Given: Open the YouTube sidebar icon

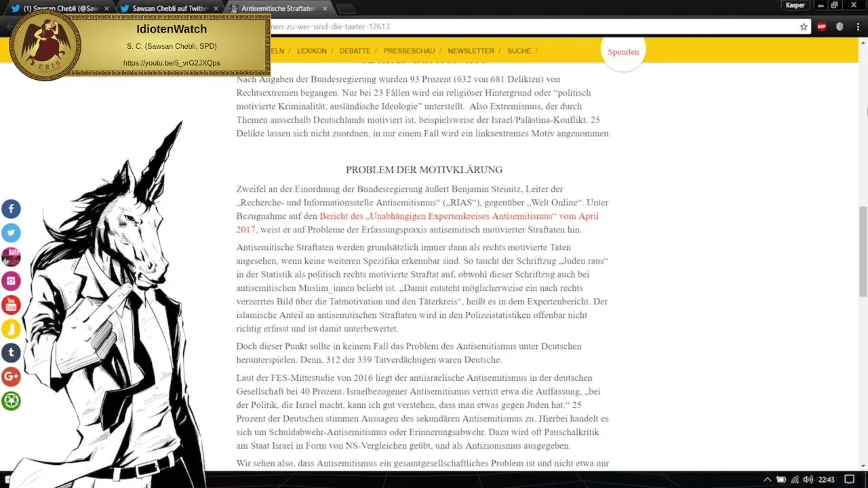Looking at the screenshot, I should pyautogui.click(x=11, y=305).
